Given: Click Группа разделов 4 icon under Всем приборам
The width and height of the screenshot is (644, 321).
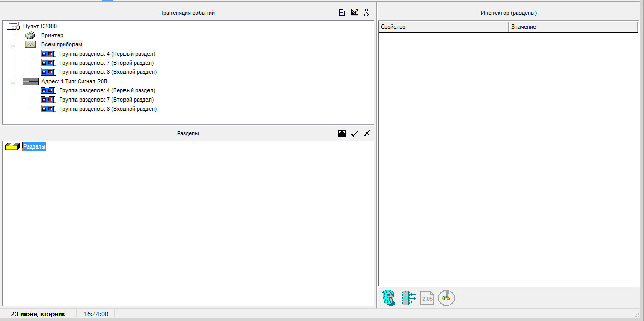Looking at the screenshot, I should (48, 54).
